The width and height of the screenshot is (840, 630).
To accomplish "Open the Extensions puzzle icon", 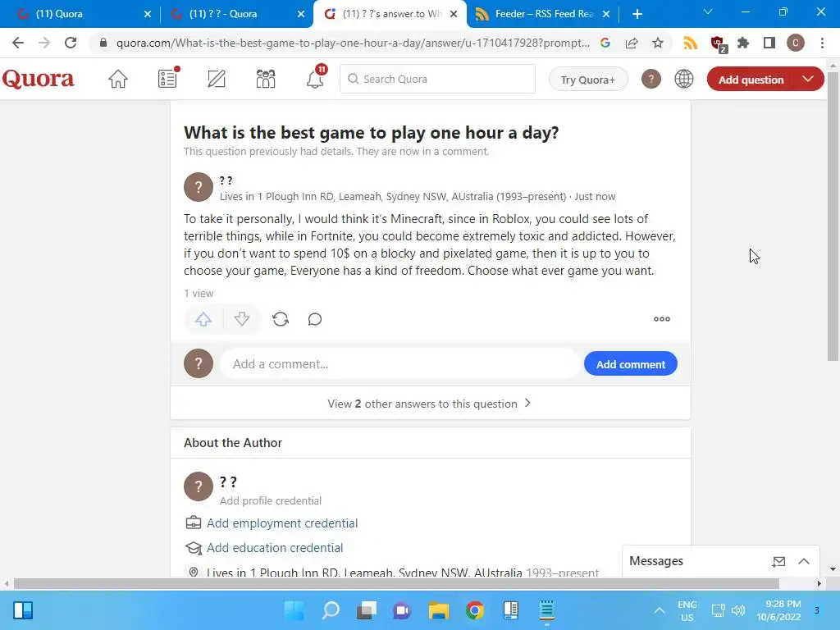I will (743, 43).
